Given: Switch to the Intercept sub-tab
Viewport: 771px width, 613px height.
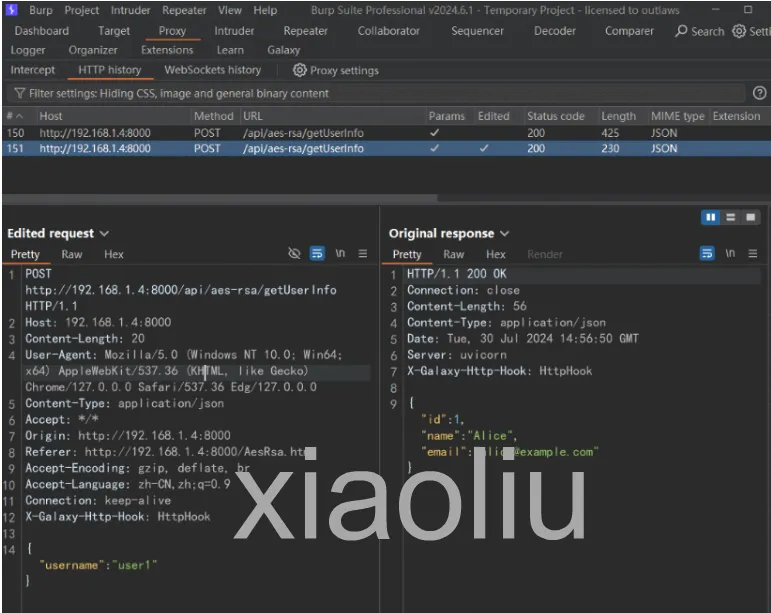Looking at the screenshot, I should click(x=32, y=70).
